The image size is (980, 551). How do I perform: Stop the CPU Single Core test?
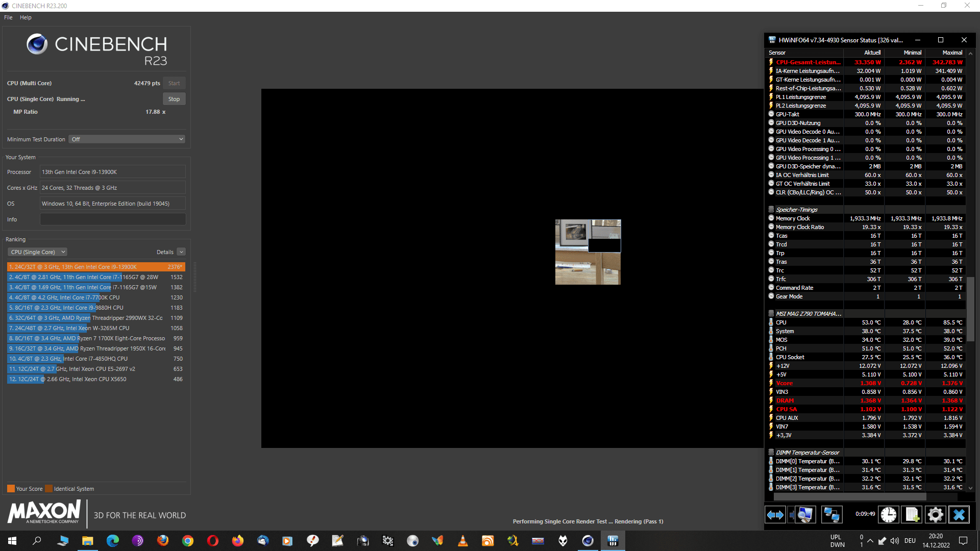click(x=174, y=99)
